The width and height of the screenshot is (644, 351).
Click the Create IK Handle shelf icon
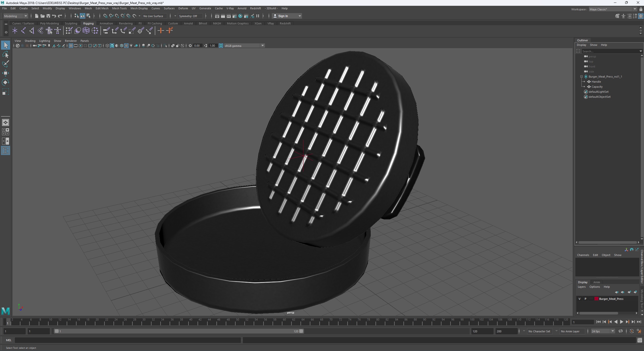(x=32, y=31)
